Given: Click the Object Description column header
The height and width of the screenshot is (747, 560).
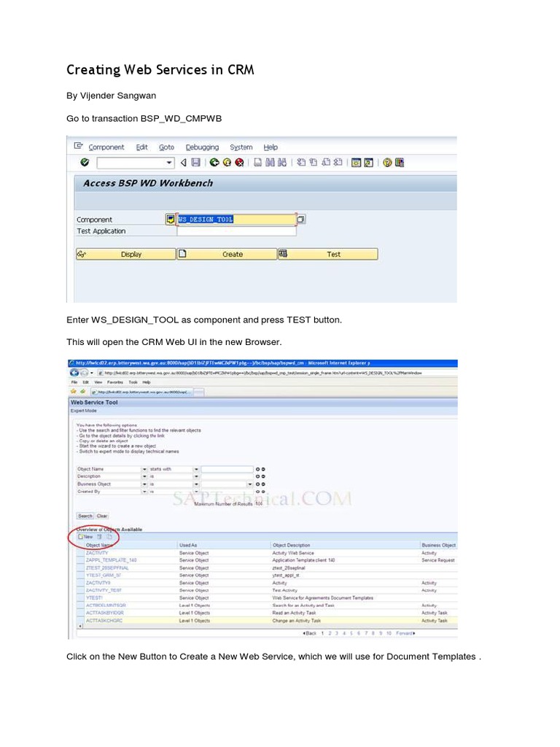Looking at the screenshot, I should (x=291, y=545).
